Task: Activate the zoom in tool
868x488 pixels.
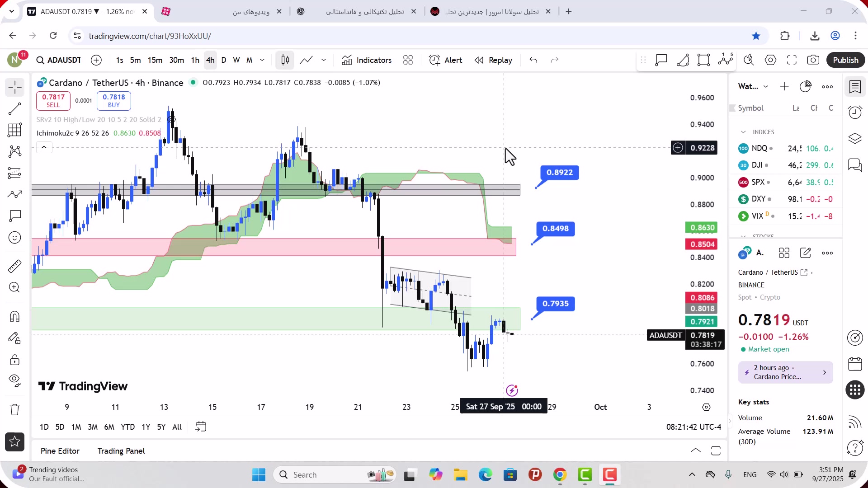Action: click(x=14, y=287)
